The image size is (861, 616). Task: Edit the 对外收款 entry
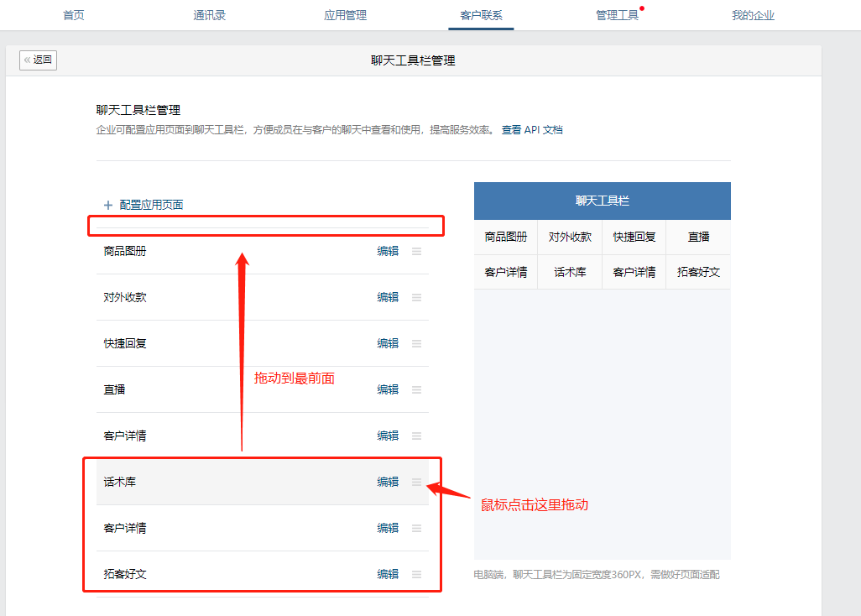click(388, 297)
